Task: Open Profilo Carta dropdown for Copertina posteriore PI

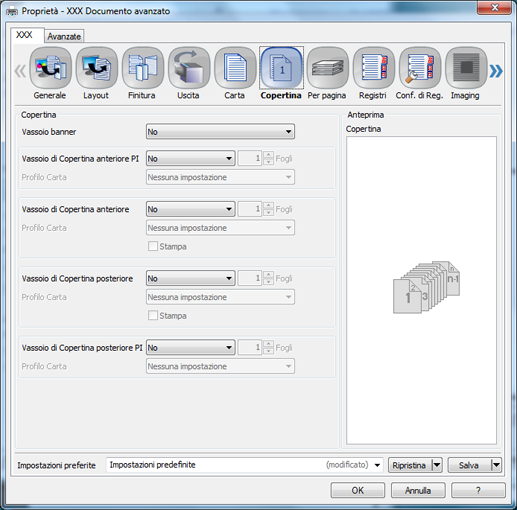Action: click(x=220, y=366)
